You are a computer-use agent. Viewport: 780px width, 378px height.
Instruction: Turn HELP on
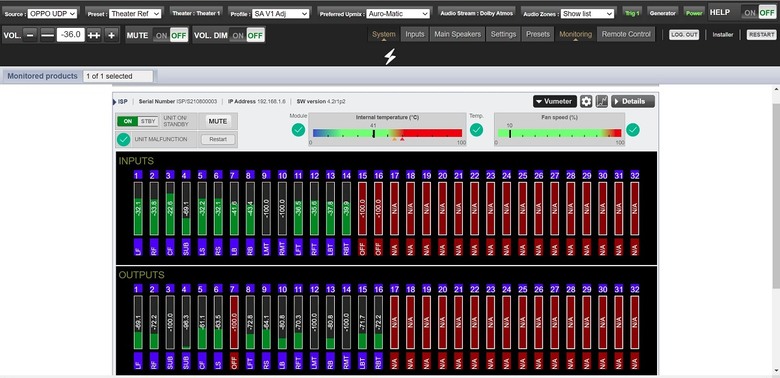click(750, 13)
